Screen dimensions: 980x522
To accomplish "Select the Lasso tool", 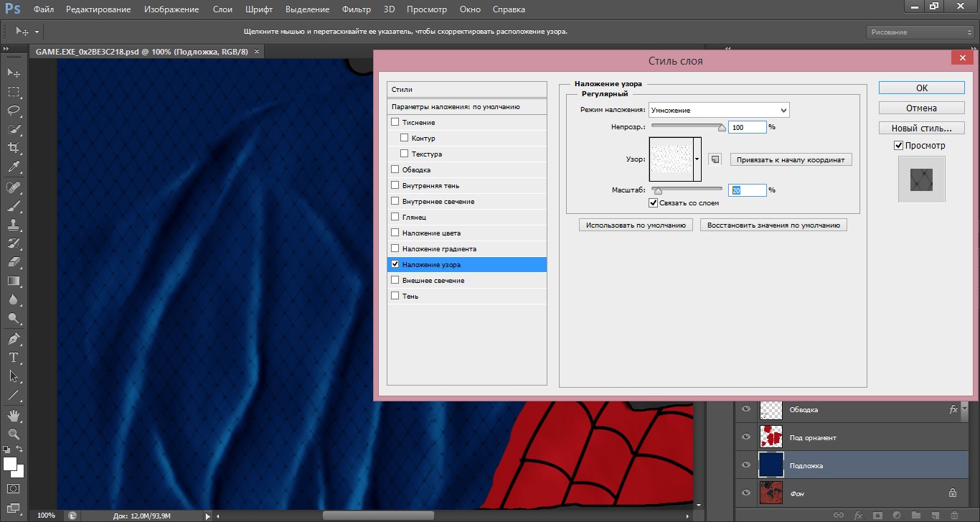I will [14, 111].
